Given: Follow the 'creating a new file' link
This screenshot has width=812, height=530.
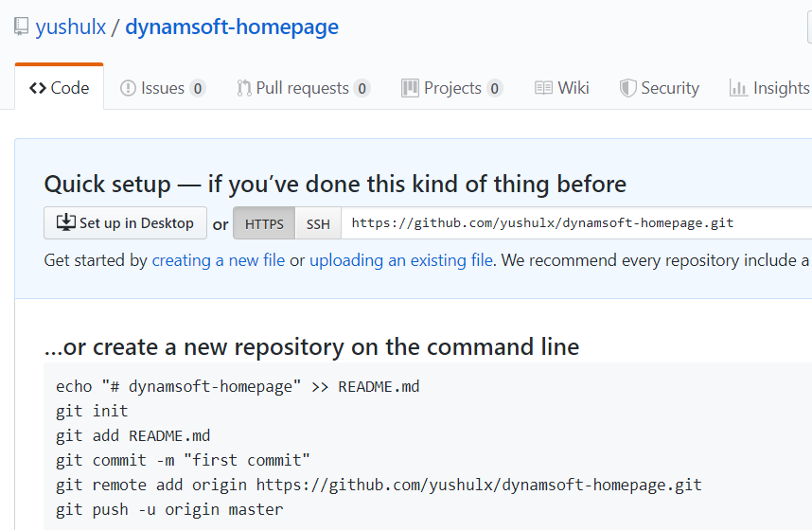Looking at the screenshot, I should click(219, 260).
